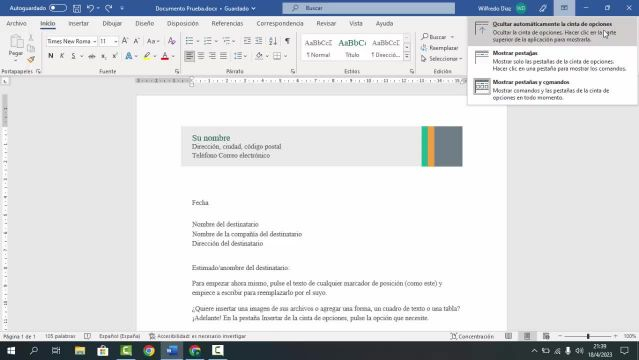Open the Fuente dialog launcher
Viewport: 639px width, 360px height.
tap(177, 71)
